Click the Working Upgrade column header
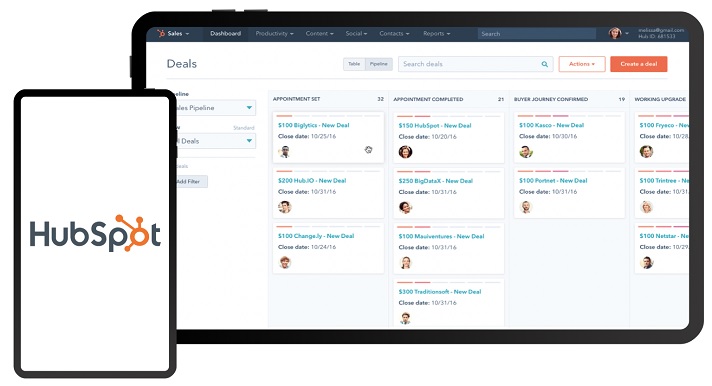The image size is (712, 386). click(x=660, y=99)
